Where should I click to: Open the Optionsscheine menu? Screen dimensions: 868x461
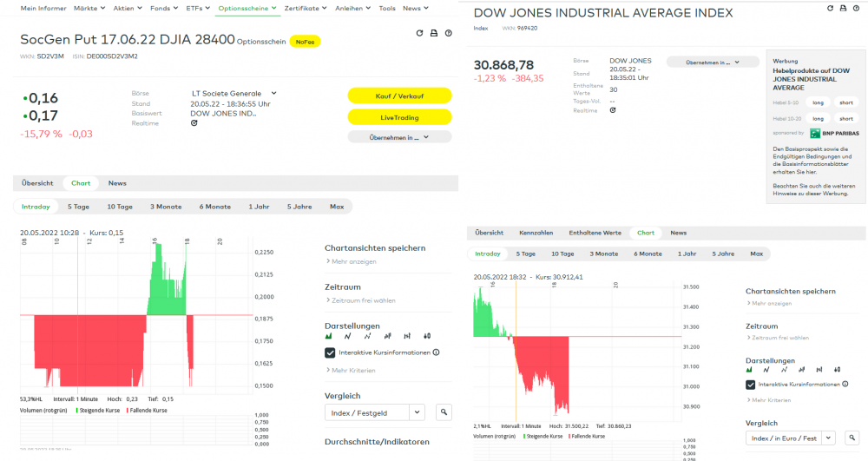click(x=247, y=9)
